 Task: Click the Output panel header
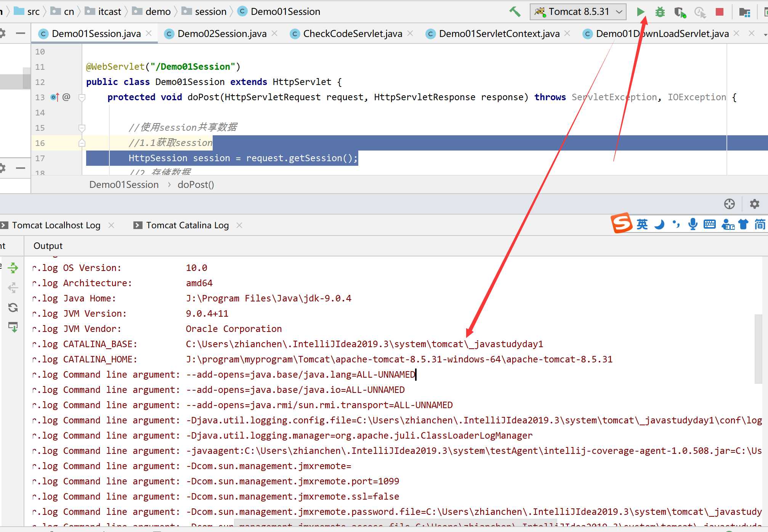click(x=48, y=246)
